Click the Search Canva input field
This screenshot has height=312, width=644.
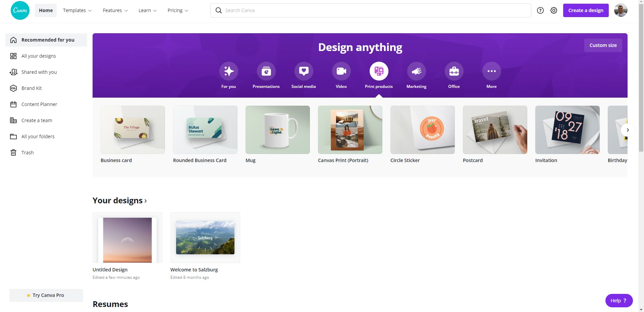tap(371, 10)
